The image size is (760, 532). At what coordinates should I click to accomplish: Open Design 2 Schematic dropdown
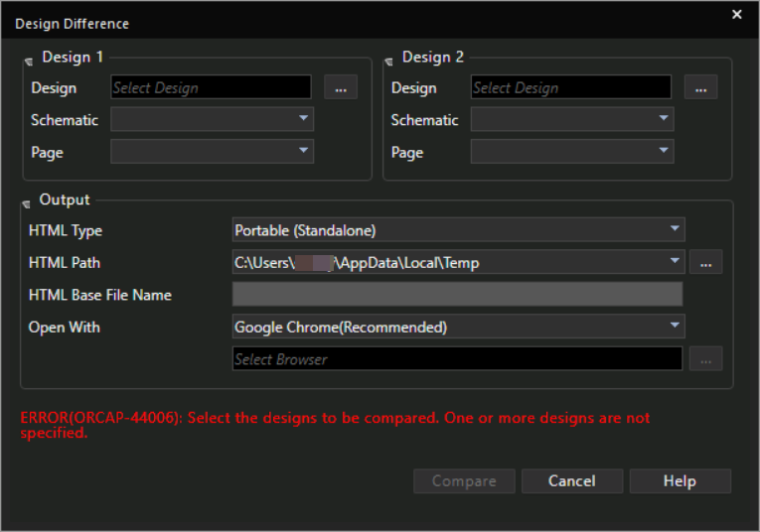[x=663, y=119]
